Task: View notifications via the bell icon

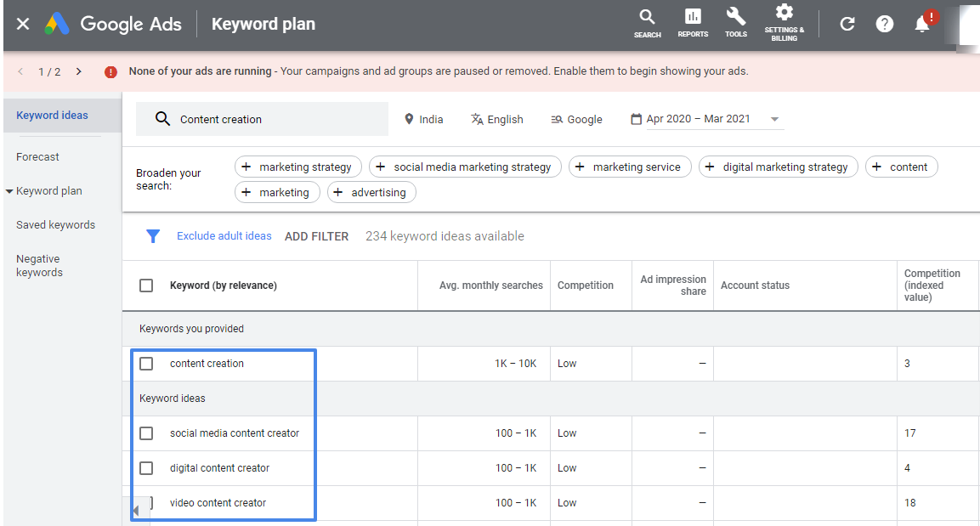Action: [x=921, y=24]
